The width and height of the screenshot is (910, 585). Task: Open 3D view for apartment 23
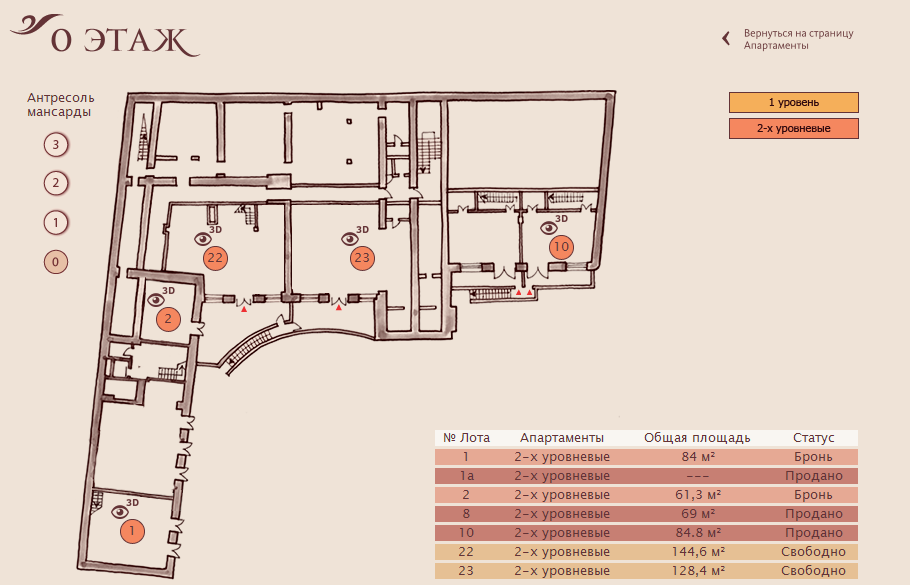[x=355, y=236]
